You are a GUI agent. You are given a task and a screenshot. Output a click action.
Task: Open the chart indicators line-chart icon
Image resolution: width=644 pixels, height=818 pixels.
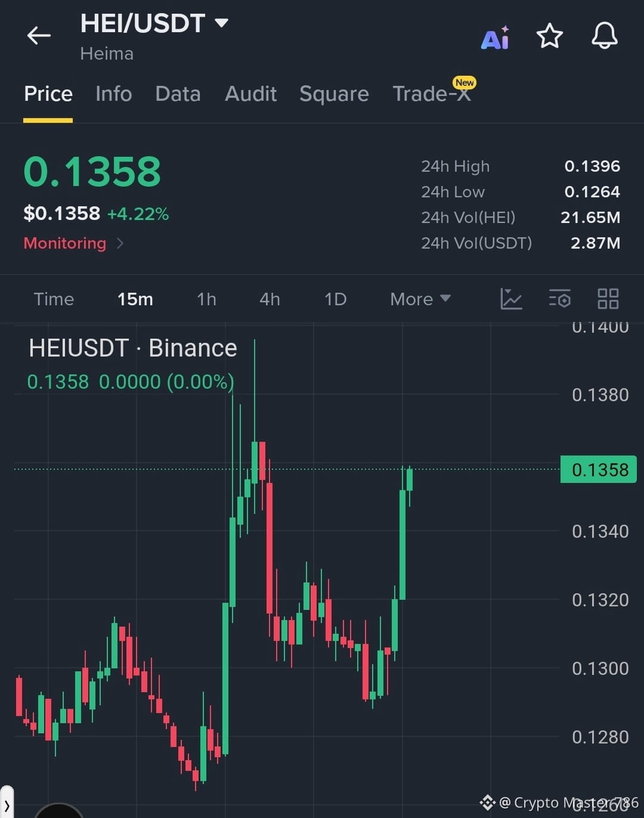click(x=511, y=299)
